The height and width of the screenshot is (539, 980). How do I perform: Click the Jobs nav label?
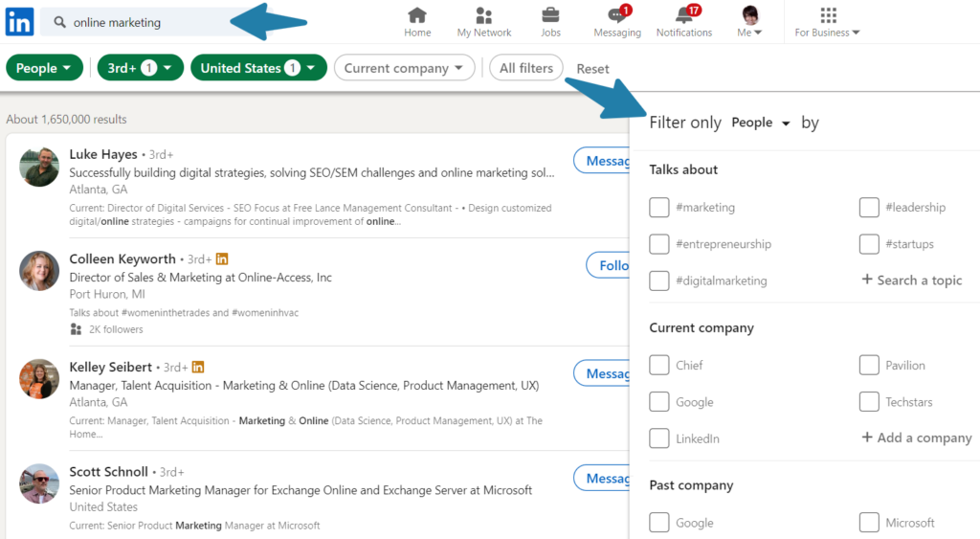click(x=550, y=33)
